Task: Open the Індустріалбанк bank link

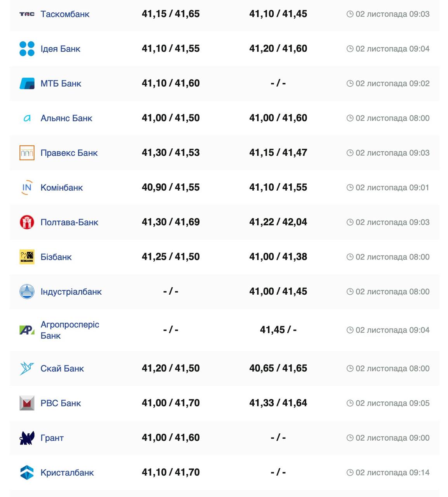Action: (x=71, y=292)
